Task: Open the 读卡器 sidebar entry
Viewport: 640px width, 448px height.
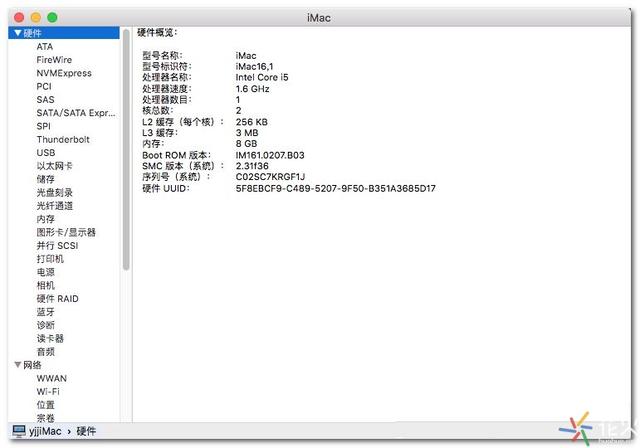Action: (50, 338)
